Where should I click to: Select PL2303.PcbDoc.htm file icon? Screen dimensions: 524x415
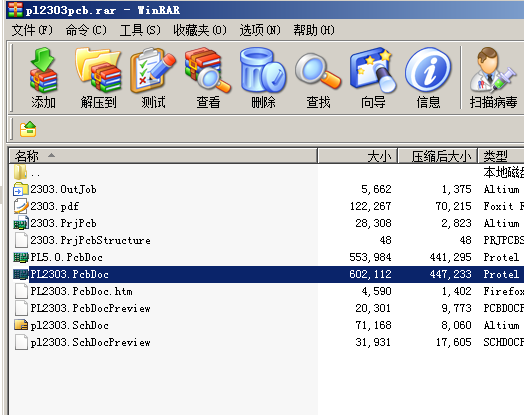tap(21, 291)
